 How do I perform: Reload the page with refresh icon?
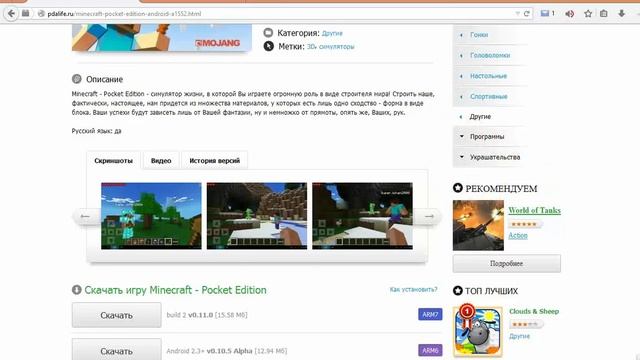click(x=527, y=13)
